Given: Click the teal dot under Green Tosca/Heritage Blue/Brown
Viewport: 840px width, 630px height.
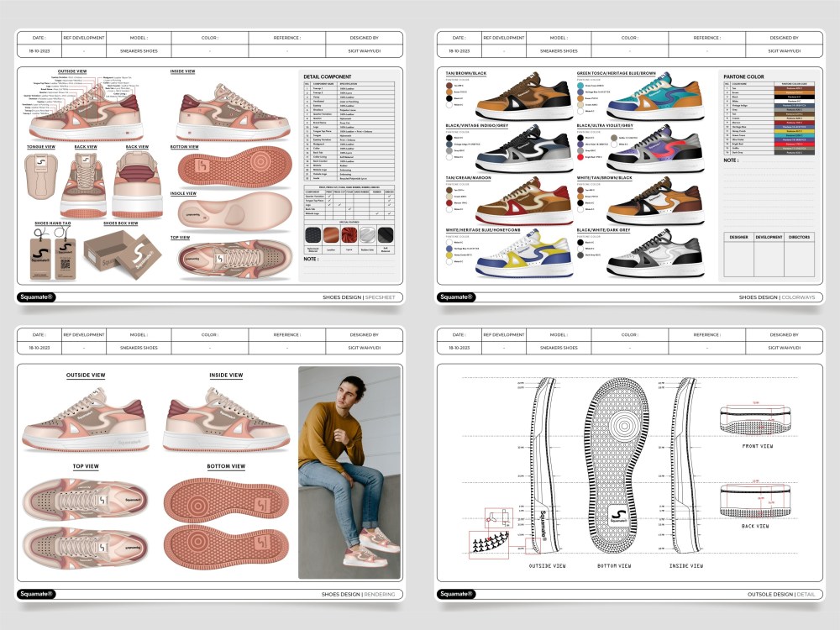Looking at the screenshot, I should pos(580,86).
